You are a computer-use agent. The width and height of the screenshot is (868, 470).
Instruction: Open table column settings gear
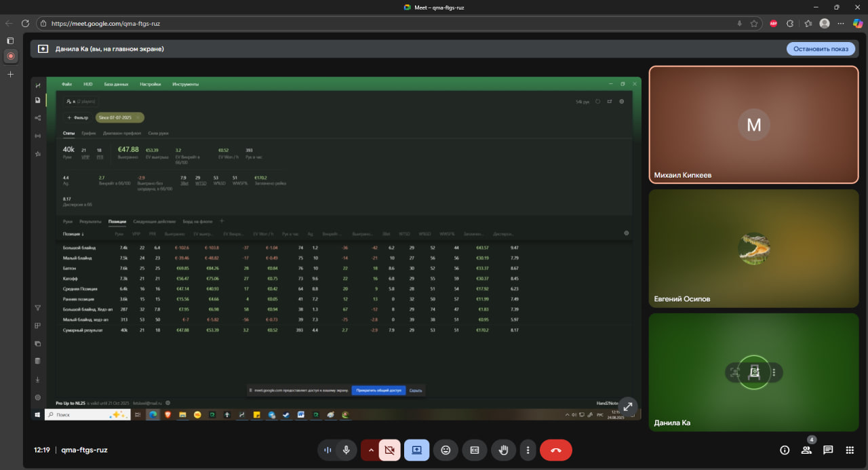point(626,233)
